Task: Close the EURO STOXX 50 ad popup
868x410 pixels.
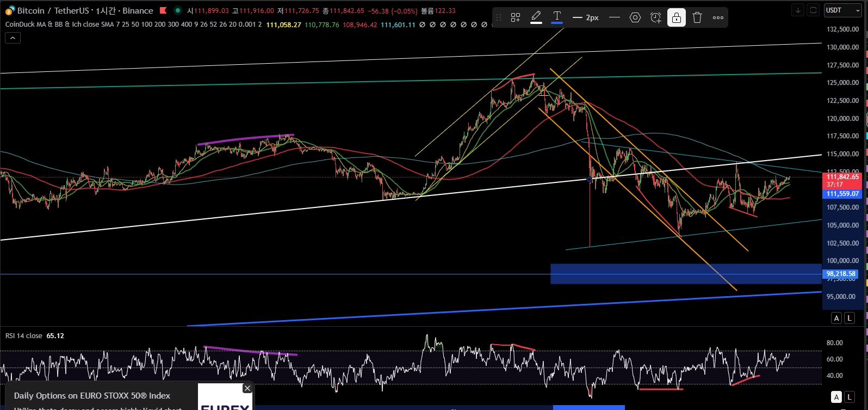Action: [247, 388]
